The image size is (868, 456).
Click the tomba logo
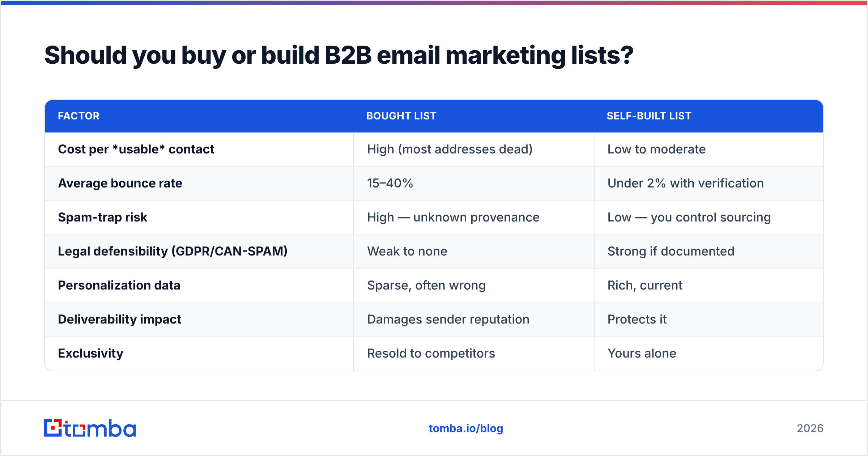(x=90, y=428)
